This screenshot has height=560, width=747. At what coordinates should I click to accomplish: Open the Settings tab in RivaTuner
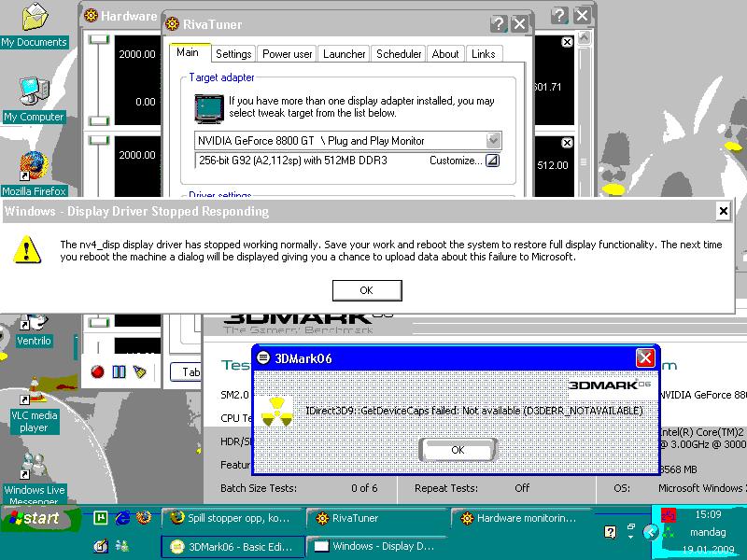click(233, 54)
